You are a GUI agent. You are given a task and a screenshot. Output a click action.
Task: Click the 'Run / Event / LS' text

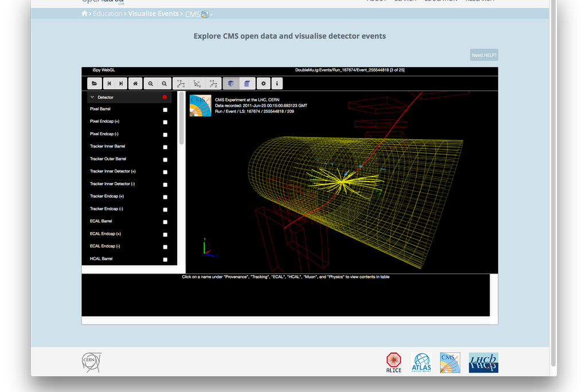[x=254, y=111]
